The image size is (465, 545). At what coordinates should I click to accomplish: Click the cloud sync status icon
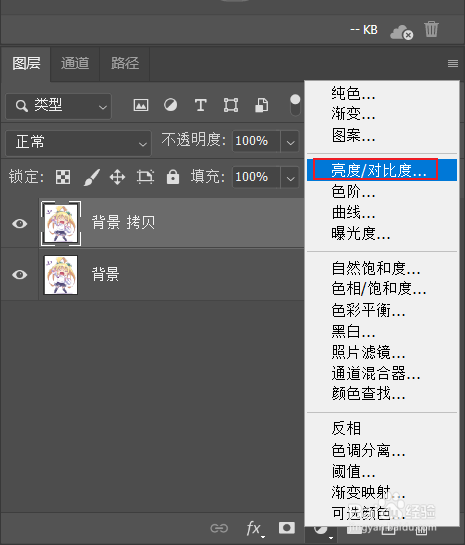click(401, 32)
